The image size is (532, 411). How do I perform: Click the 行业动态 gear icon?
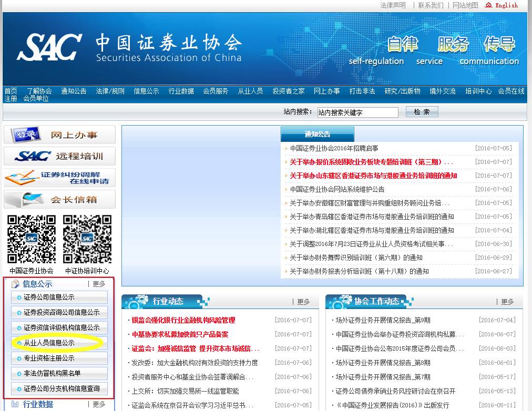pyautogui.click(x=136, y=301)
